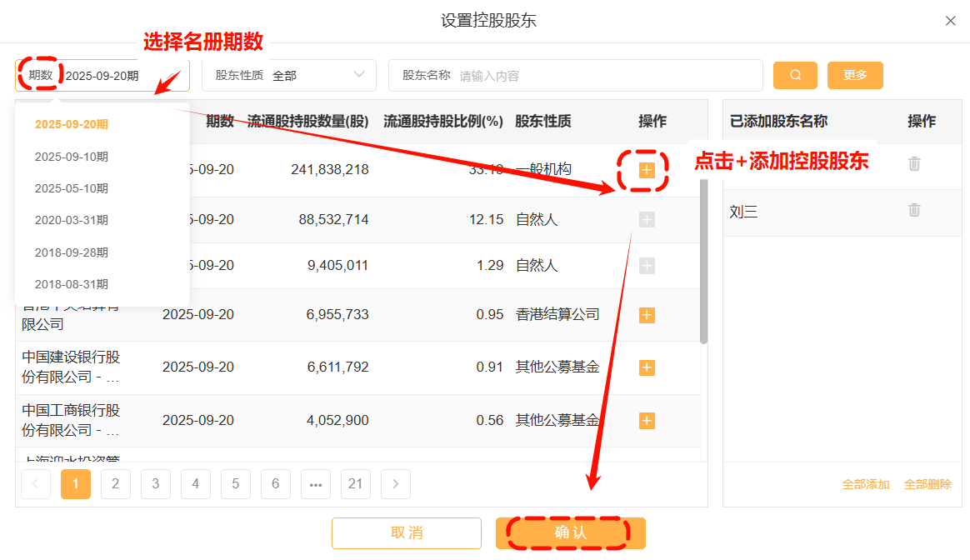Click 流通股持股数量(股) column header
The image size is (970, 560).
(x=307, y=122)
